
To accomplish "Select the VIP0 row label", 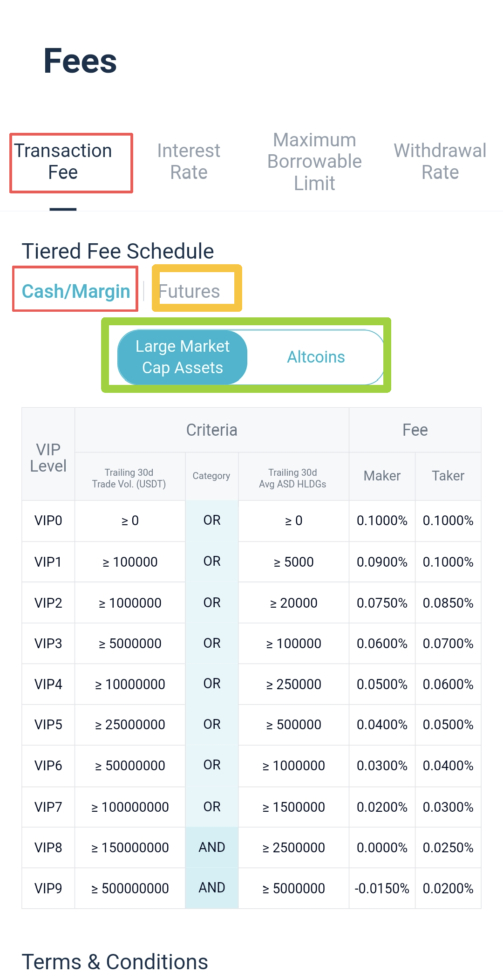I will pos(48,521).
